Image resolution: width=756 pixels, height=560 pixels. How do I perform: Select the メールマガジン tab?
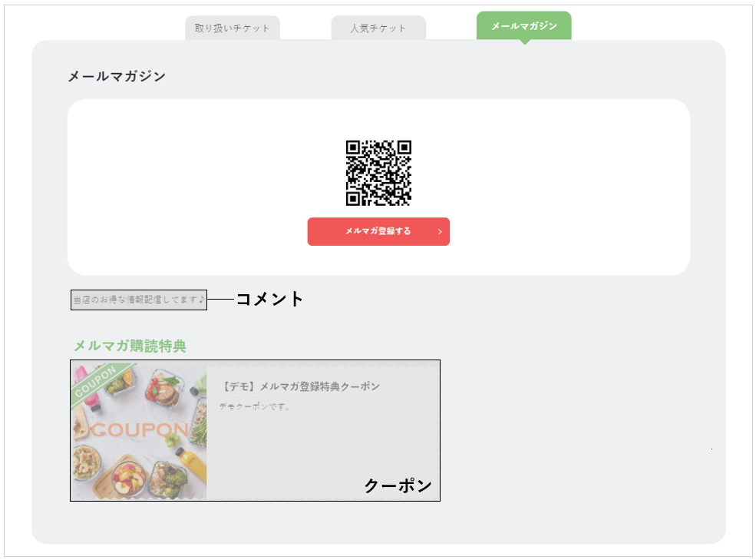[x=524, y=26]
